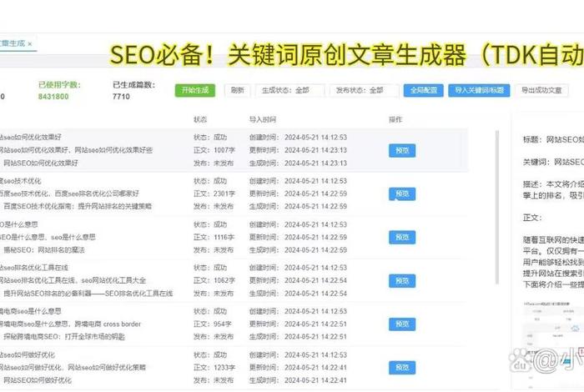Image resolution: width=584 pixels, height=392 pixels.
Task: Click 更新时间 2024-05-21 14:23:13
Action: (298, 150)
